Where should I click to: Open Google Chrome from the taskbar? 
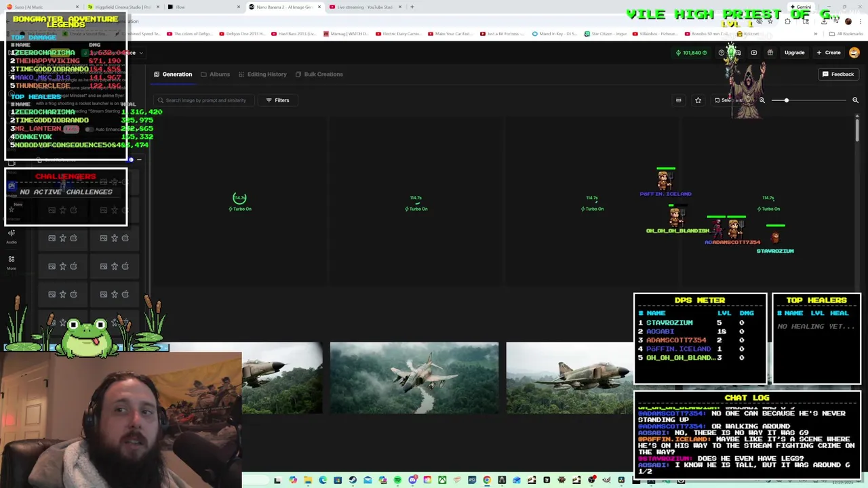pyautogui.click(x=487, y=481)
